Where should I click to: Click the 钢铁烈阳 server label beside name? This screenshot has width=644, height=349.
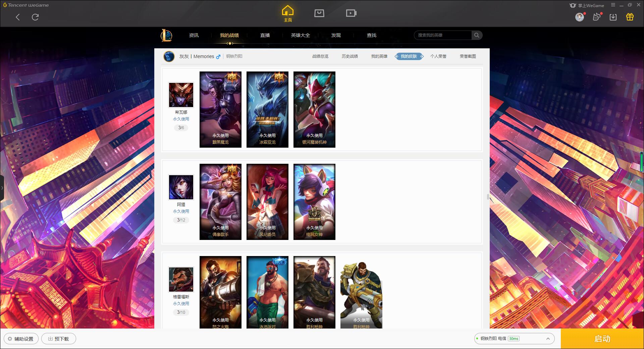(x=234, y=56)
